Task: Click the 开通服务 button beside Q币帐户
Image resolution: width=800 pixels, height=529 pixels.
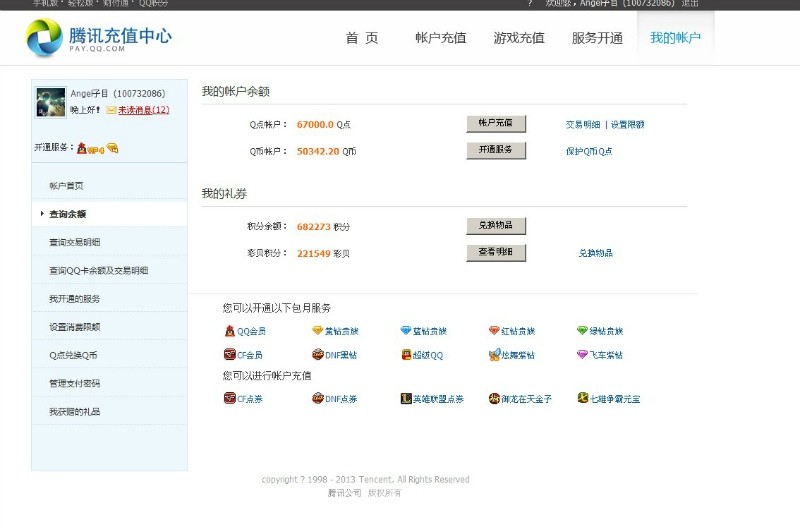Action: click(496, 150)
